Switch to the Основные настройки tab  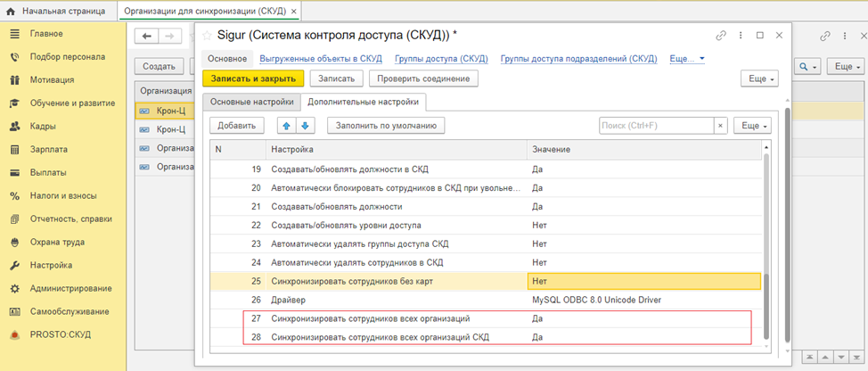coord(250,103)
